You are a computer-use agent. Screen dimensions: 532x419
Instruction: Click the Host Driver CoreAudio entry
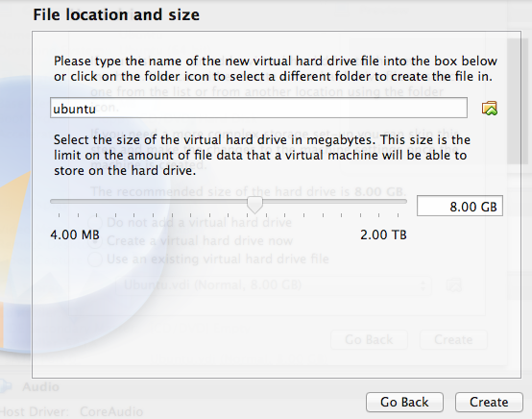71,412
